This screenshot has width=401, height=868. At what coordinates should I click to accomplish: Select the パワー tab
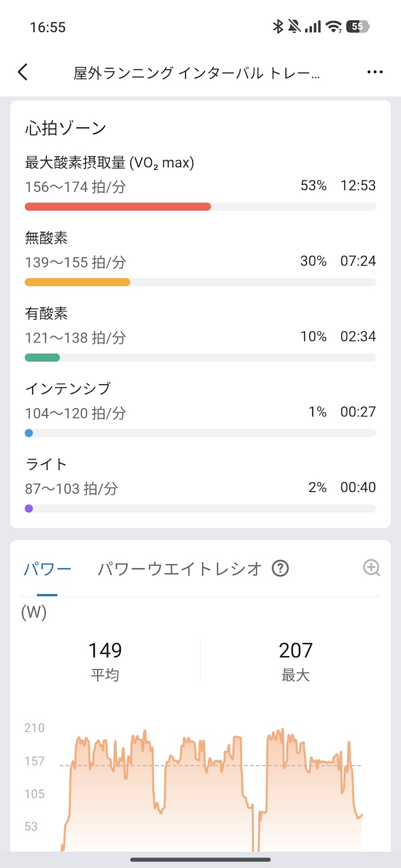(48, 569)
